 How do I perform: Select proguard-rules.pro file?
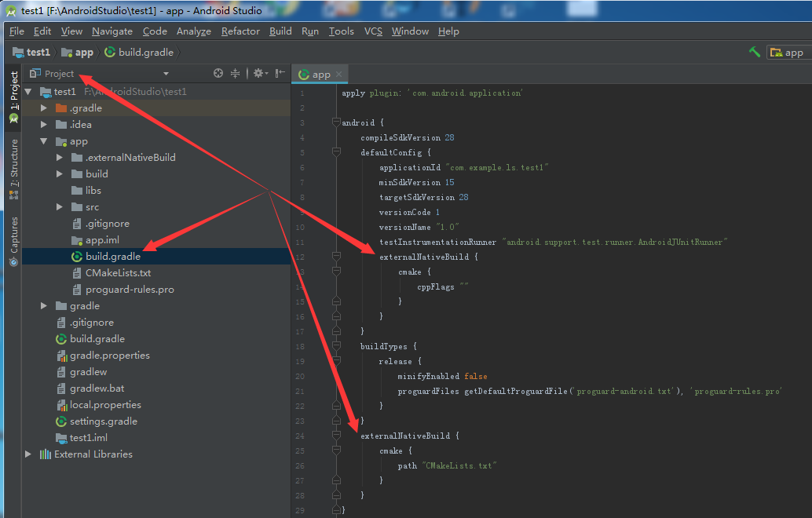(130, 290)
